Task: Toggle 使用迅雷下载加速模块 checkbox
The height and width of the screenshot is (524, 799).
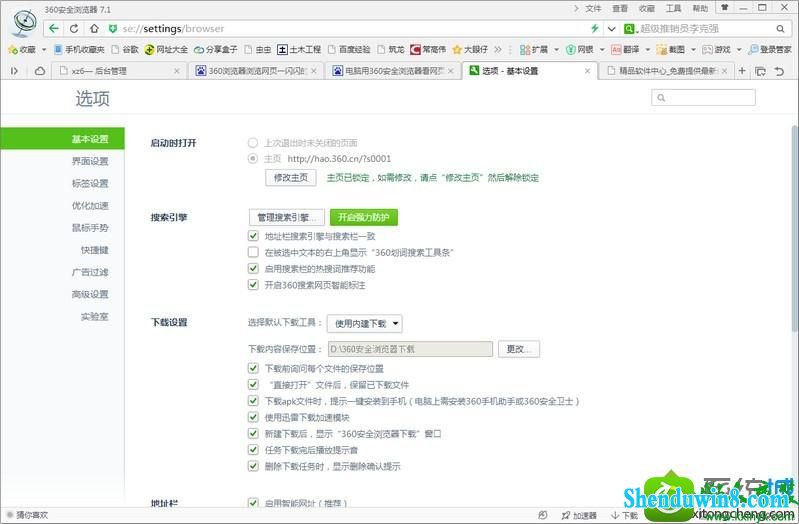Action: [253, 417]
